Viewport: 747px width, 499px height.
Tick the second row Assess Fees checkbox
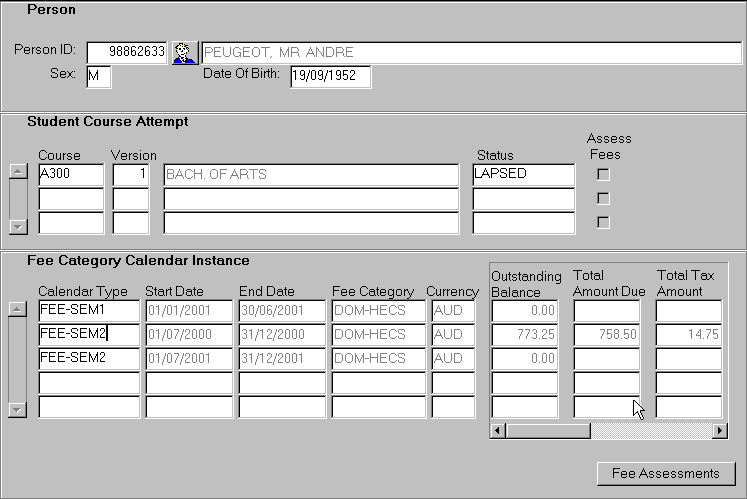click(x=603, y=198)
